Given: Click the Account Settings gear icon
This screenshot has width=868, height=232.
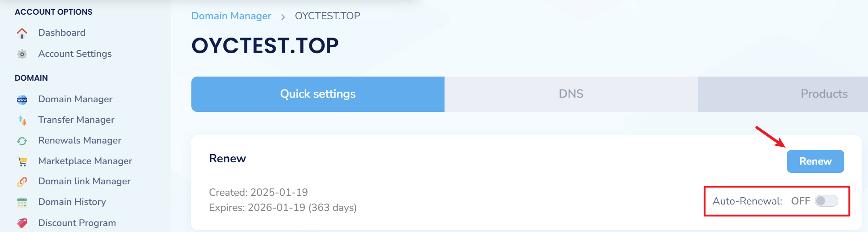Looking at the screenshot, I should click(22, 54).
